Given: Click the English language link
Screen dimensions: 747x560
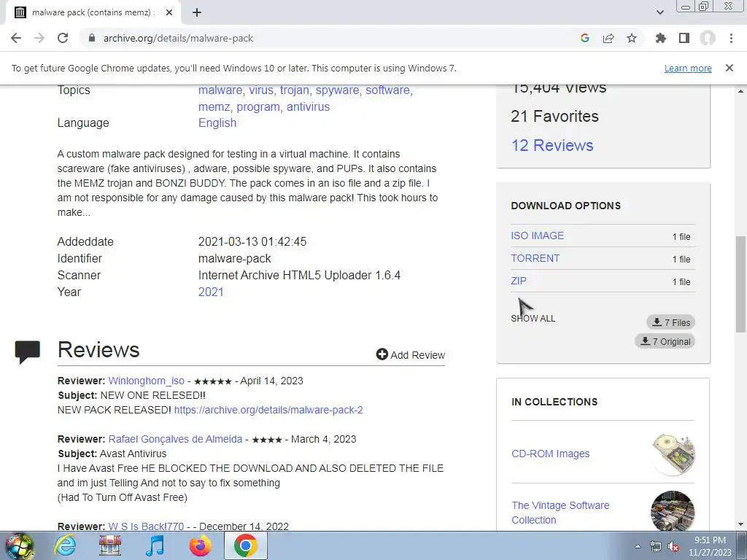Looking at the screenshot, I should [217, 122].
